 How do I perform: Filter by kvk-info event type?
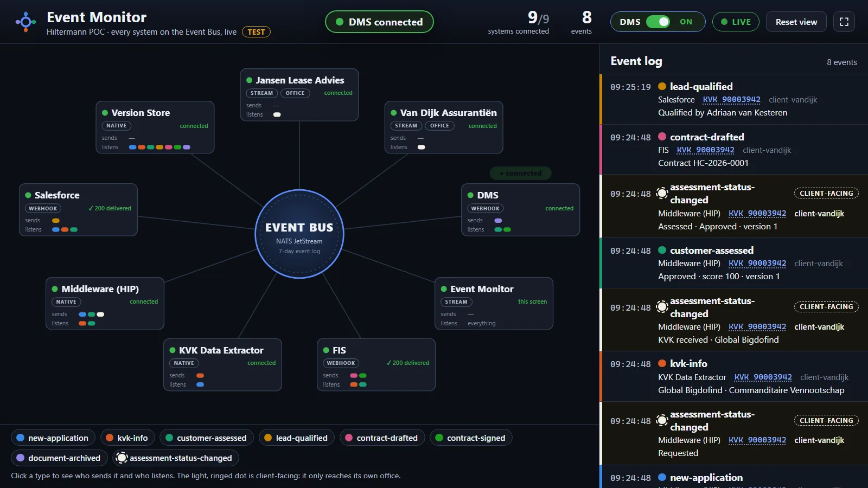tap(127, 438)
